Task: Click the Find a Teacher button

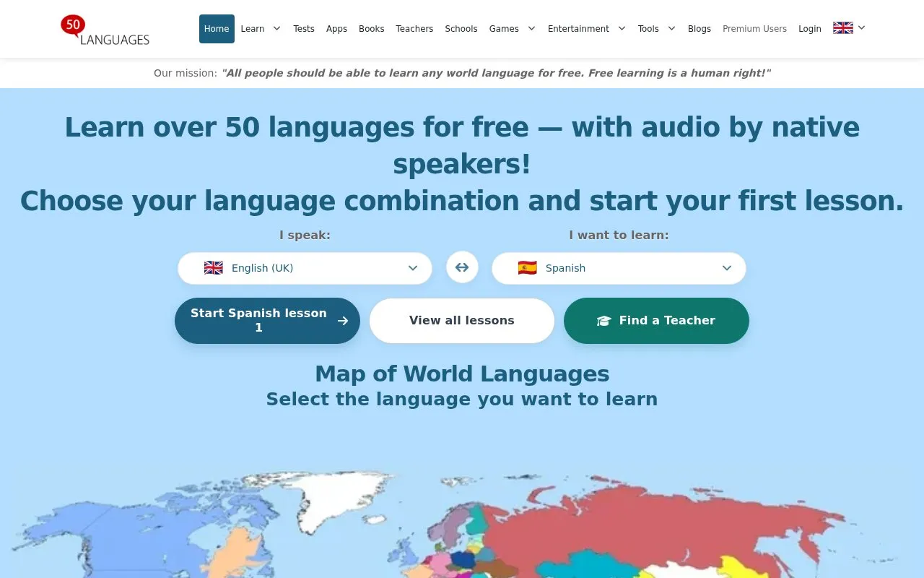Action: pos(656,321)
